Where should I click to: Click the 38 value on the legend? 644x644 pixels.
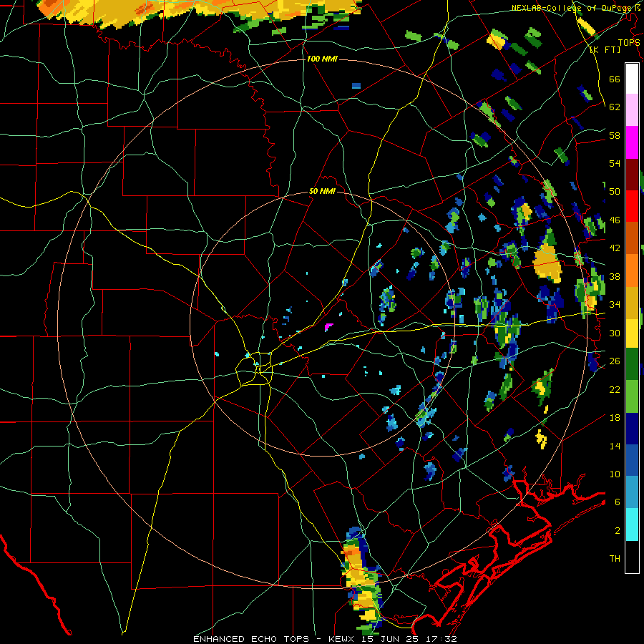click(615, 276)
